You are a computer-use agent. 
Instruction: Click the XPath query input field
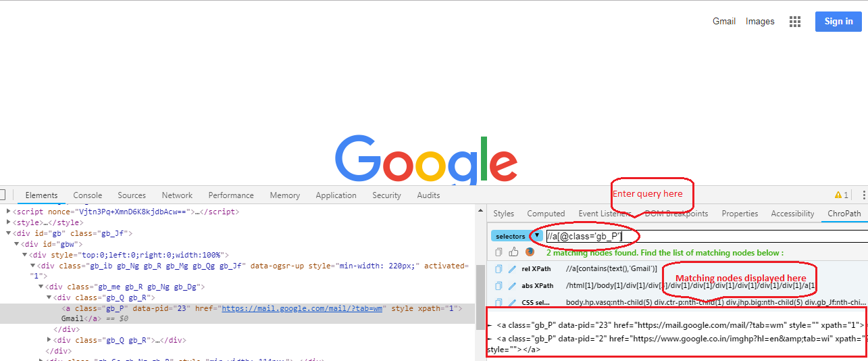[x=707, y=236]
